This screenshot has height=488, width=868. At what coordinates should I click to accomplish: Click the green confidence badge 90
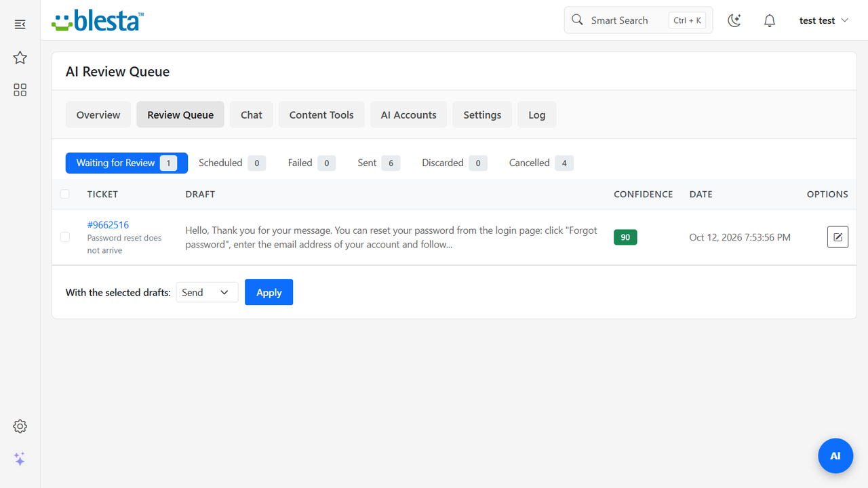coord(625,237)
